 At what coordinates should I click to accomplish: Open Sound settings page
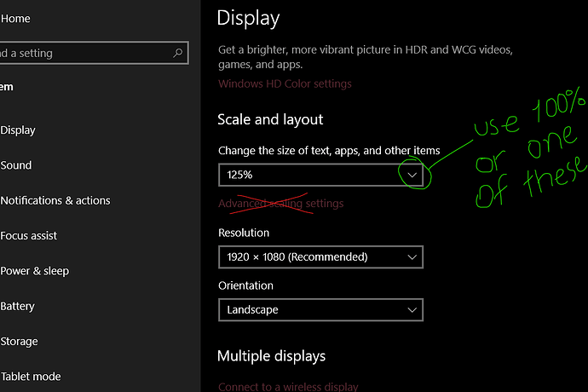tap(16, 165)
